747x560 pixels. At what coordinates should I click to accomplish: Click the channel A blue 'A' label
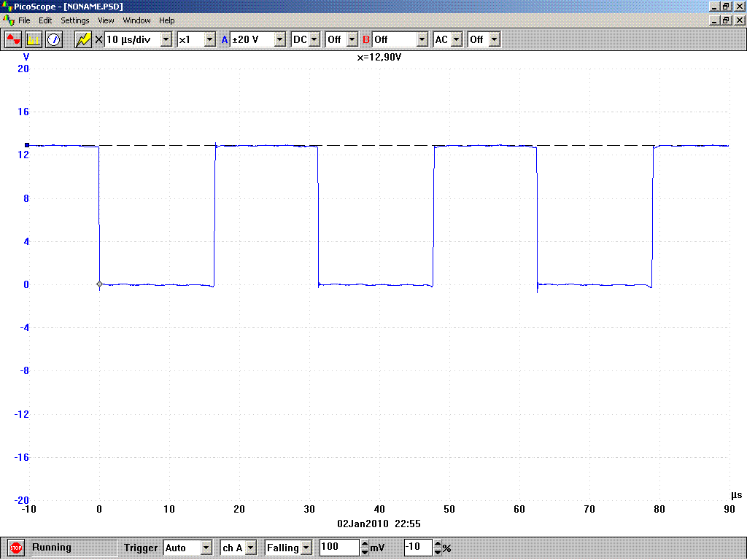tap(225, 39)
